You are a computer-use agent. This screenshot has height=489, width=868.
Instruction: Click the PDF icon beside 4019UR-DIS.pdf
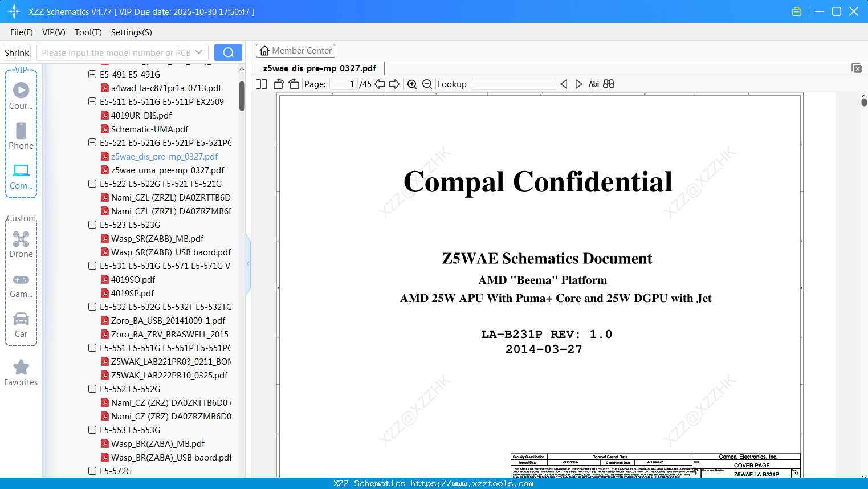tap(105, 115)
